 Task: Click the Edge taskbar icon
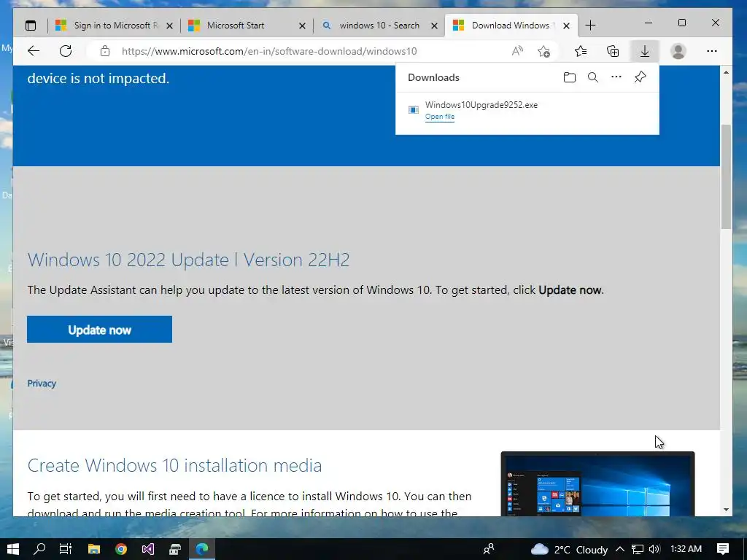202,549
